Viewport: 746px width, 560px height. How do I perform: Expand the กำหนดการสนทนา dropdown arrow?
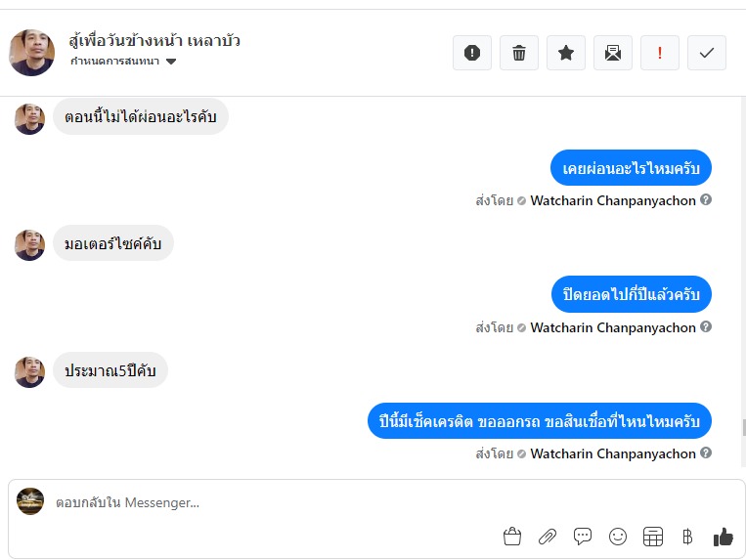click(x=171, y=62)
